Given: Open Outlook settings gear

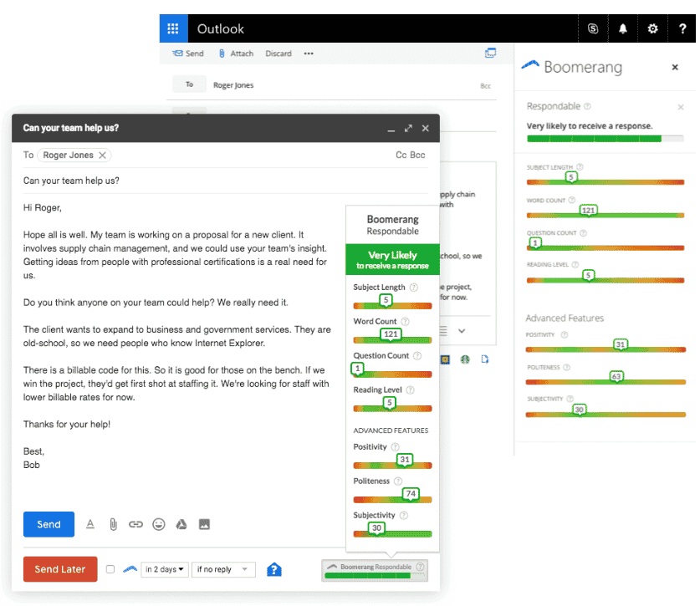Looking at the screenshot, I should [x=652, y=28].
